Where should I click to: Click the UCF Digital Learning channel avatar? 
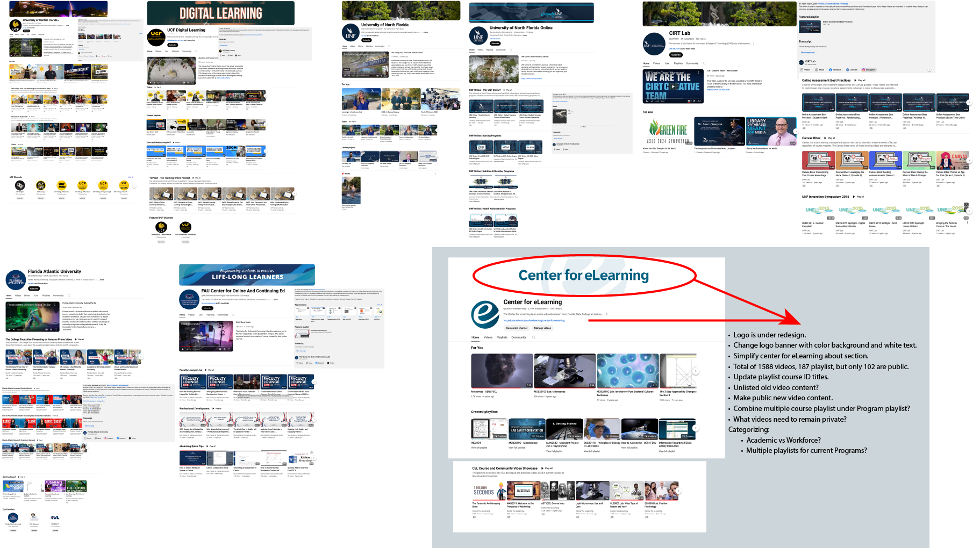click(x=156, y=37)
